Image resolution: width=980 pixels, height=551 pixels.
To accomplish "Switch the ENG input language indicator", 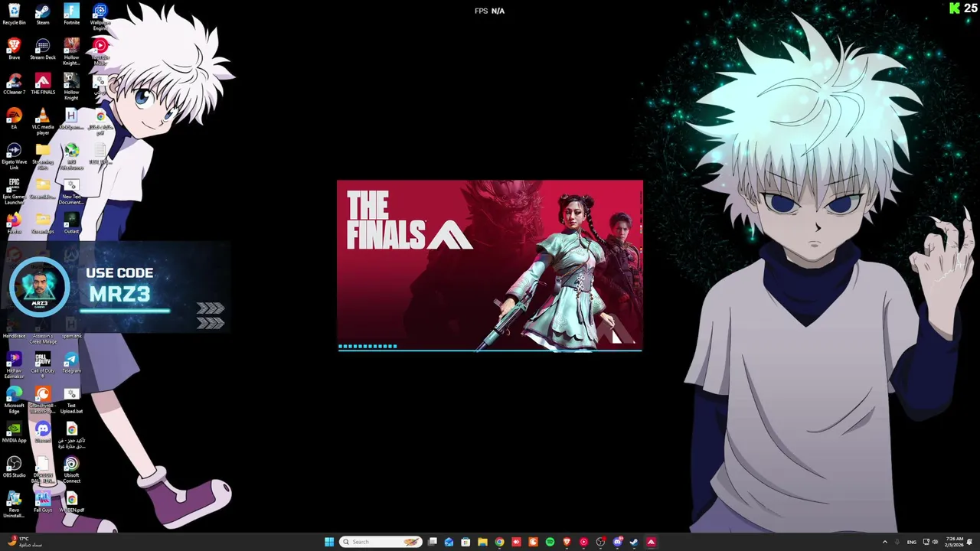I will click(x=911, y=542).
